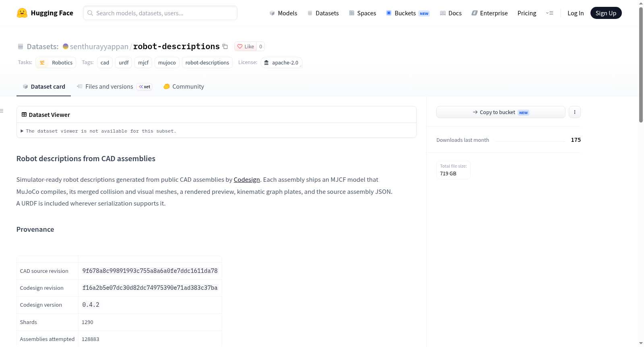Image resolution: width=644 pixels, height=347 pixels.
Task: Copy dataset name with the copy icon
Action: 225,47
